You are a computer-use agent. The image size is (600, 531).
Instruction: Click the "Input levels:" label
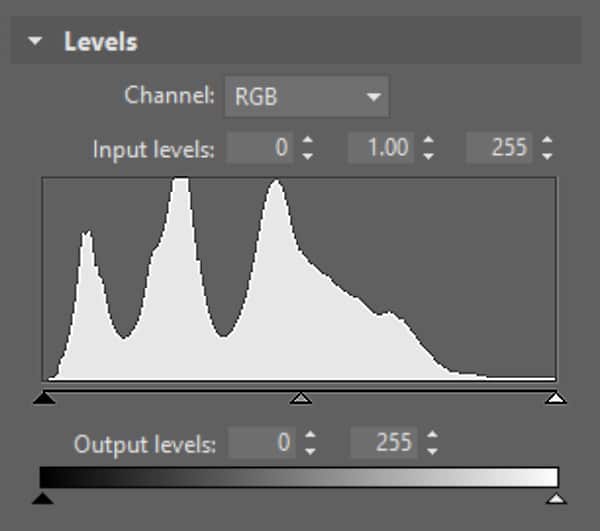pyautogui.click(x=153, y=150)
